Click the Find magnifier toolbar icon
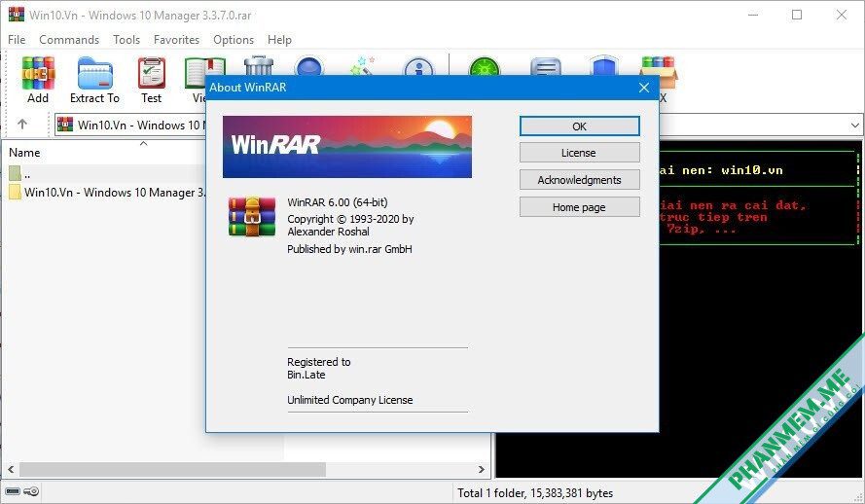This screenshot has height=504, width=865. click(309, 65)
